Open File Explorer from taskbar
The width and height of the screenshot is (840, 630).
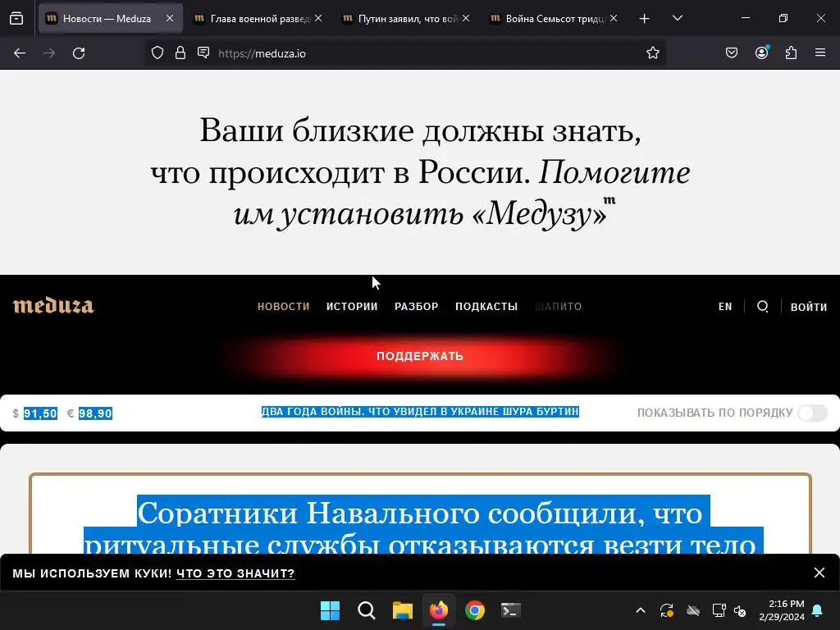tap(402, 610)
